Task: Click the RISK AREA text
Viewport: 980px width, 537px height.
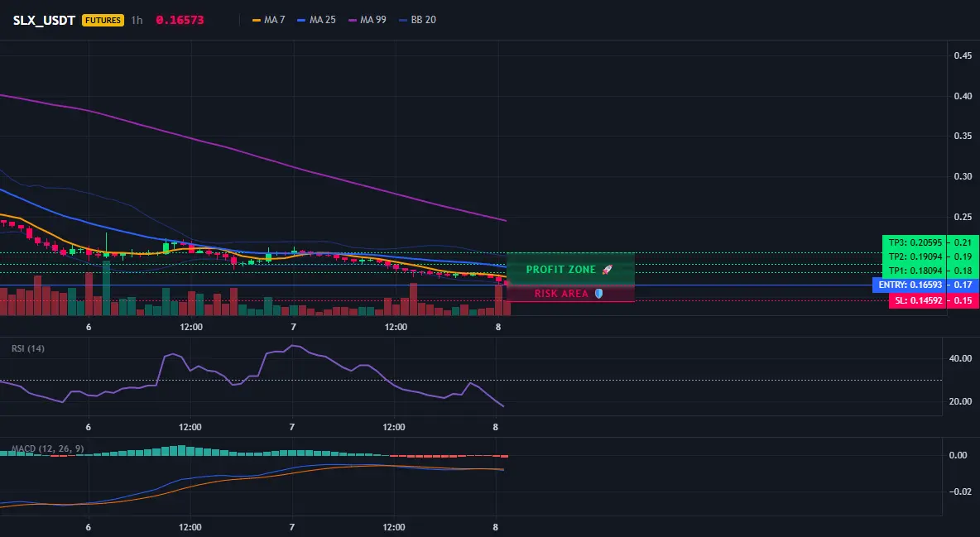Action: pos(561,293)
